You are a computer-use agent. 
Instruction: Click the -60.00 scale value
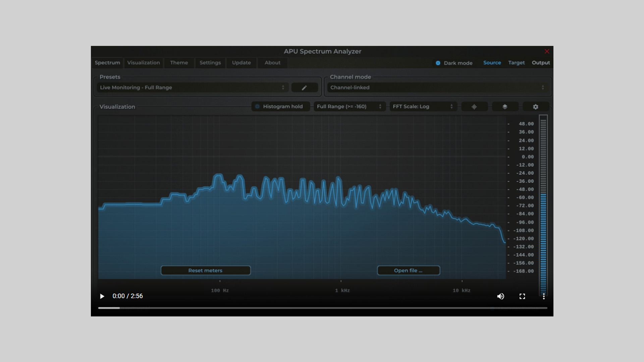pos(525,197)
